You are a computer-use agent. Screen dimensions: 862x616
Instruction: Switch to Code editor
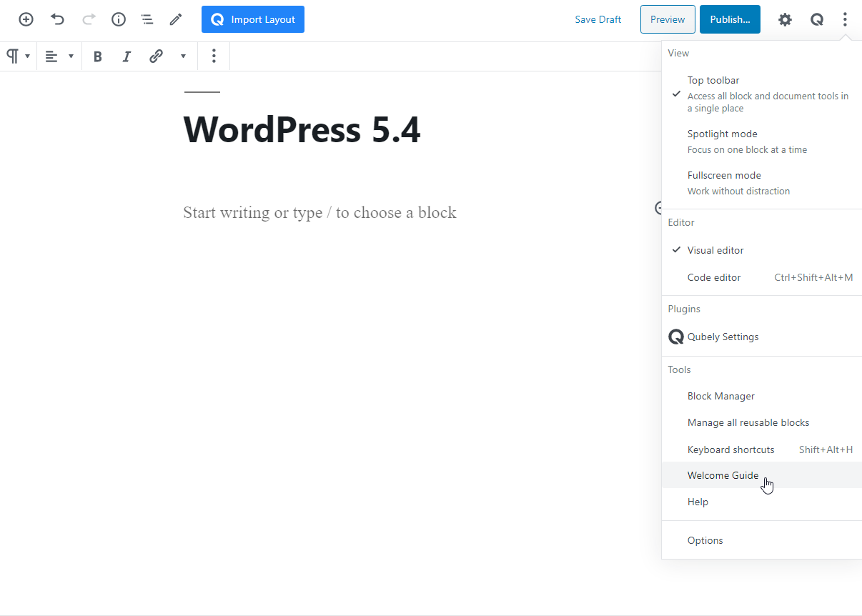(x=762, y=277)
